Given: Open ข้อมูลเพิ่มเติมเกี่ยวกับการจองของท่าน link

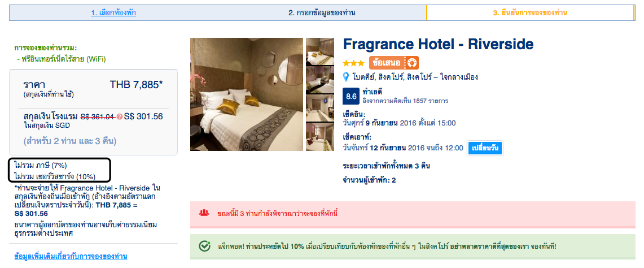Looking at the screenshot, I should coord(71,257).
